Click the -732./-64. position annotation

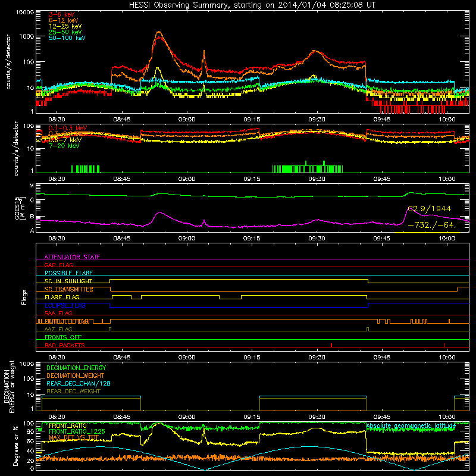[432, 225]
